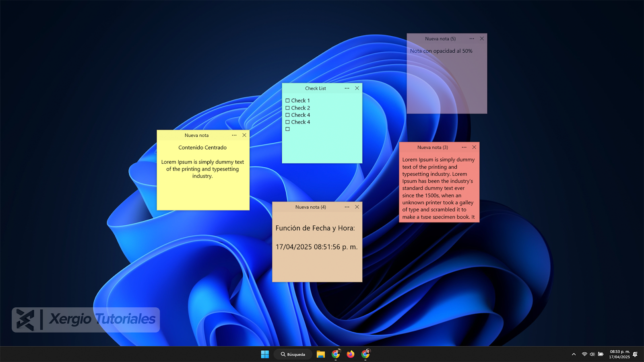Tick the "Check 2" checkbox

pyautogui.click(x=288, y=108)
